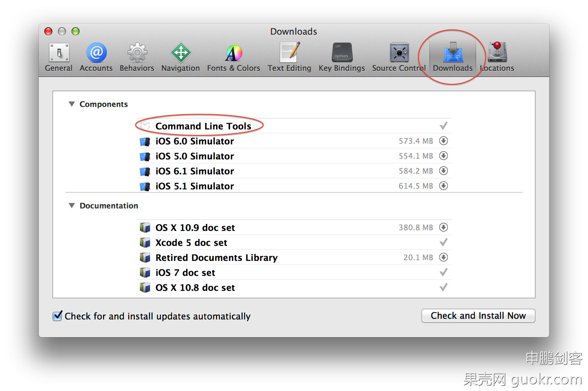Screen dimensions: 588x391
Task: Click the green zoom window button
Action: point(76,31)
